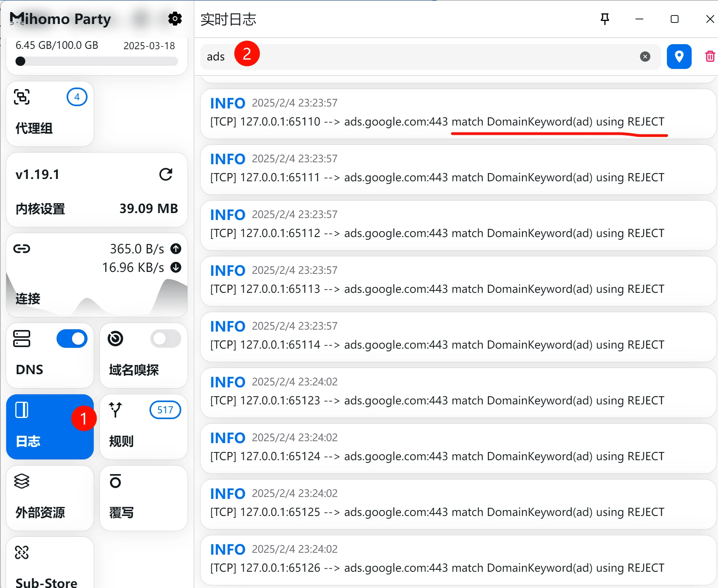
Task: Click the 2025-03-18 expiry date
Action: click(x=149, y=46)
